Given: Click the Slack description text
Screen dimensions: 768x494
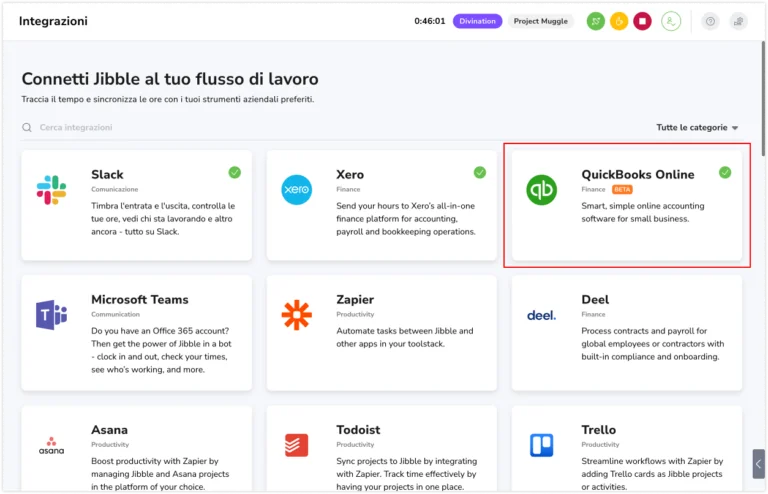Looking at the screenshot, I should pos(163,219).
